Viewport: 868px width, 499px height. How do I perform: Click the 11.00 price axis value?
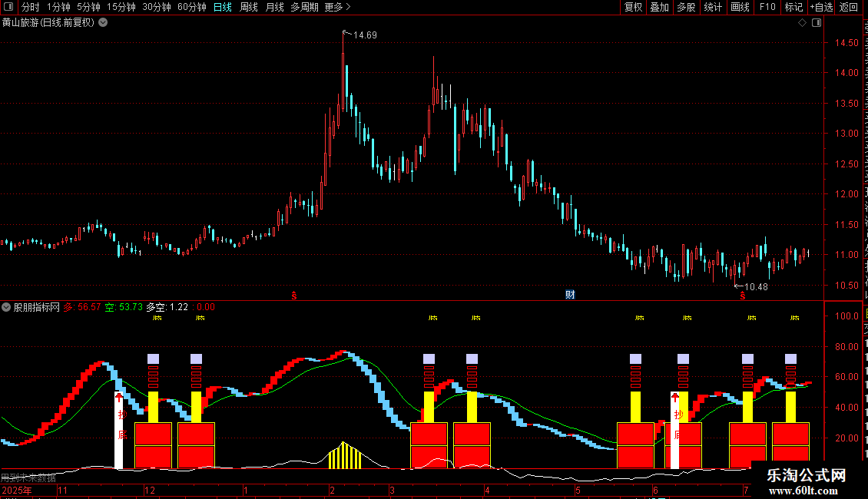coord(846,255)
